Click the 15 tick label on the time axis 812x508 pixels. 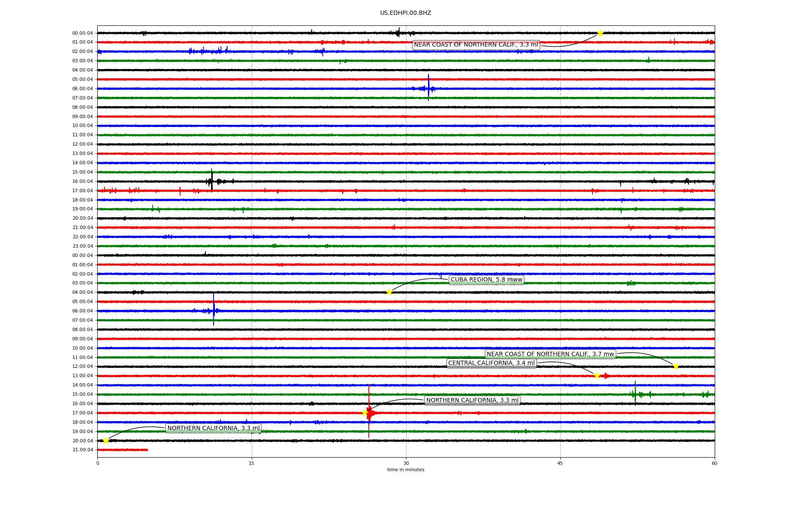252,463
